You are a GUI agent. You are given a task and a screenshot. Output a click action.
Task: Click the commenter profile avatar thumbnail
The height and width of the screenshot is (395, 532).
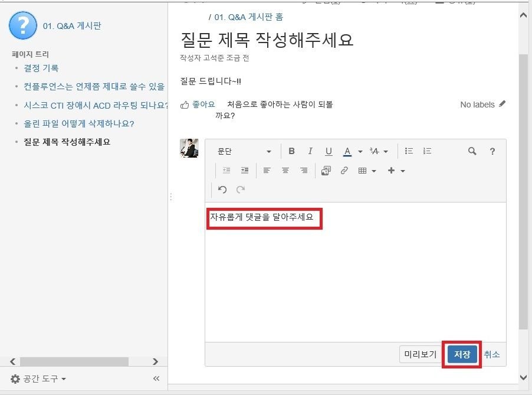pyautogui.click(x=189, y=148)
